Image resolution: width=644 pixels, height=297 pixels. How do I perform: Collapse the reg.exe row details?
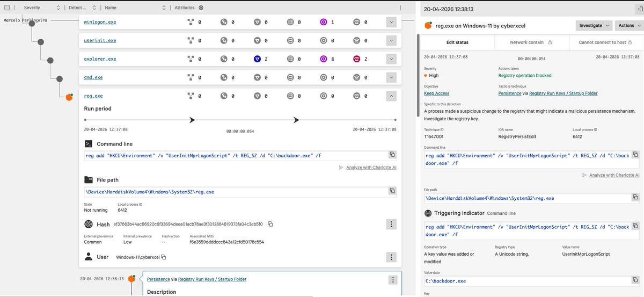tap(391, 96)
